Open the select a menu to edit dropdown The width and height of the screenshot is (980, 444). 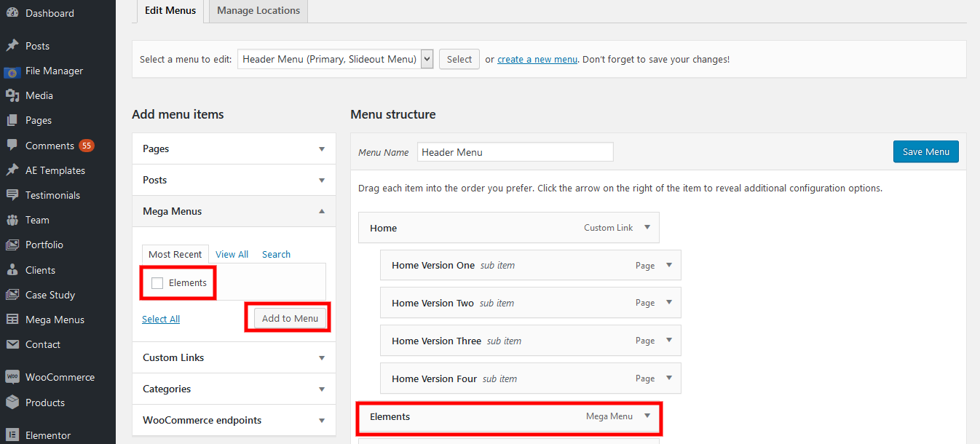(x=336, y=60)
